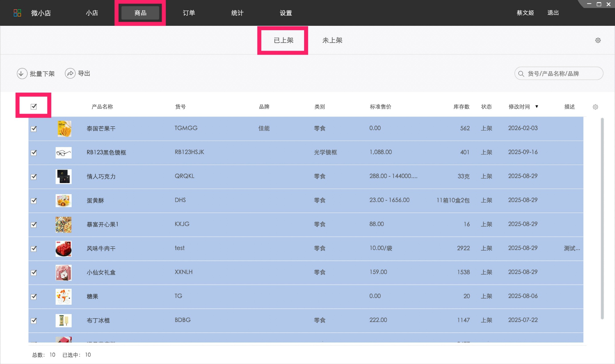Open column settings gear in table header
This screenshot has height=364, width=615.
[x=595, y=107]
